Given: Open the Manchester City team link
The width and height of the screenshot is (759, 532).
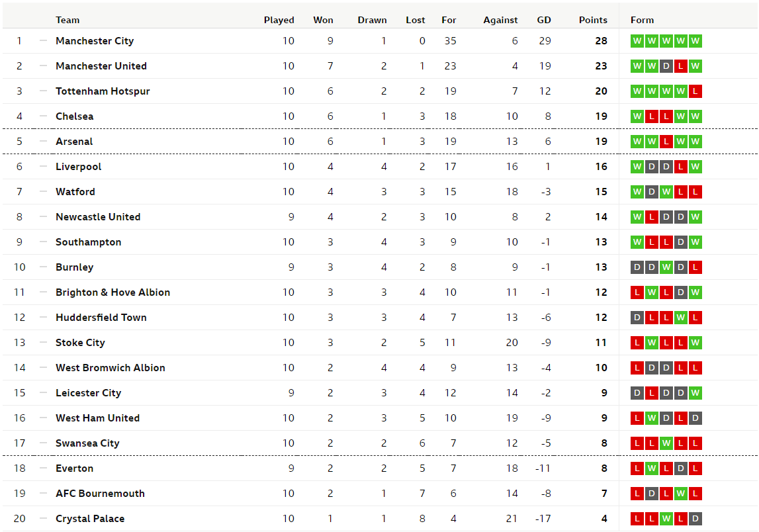Looking at the screenshot, I should 95,41.
